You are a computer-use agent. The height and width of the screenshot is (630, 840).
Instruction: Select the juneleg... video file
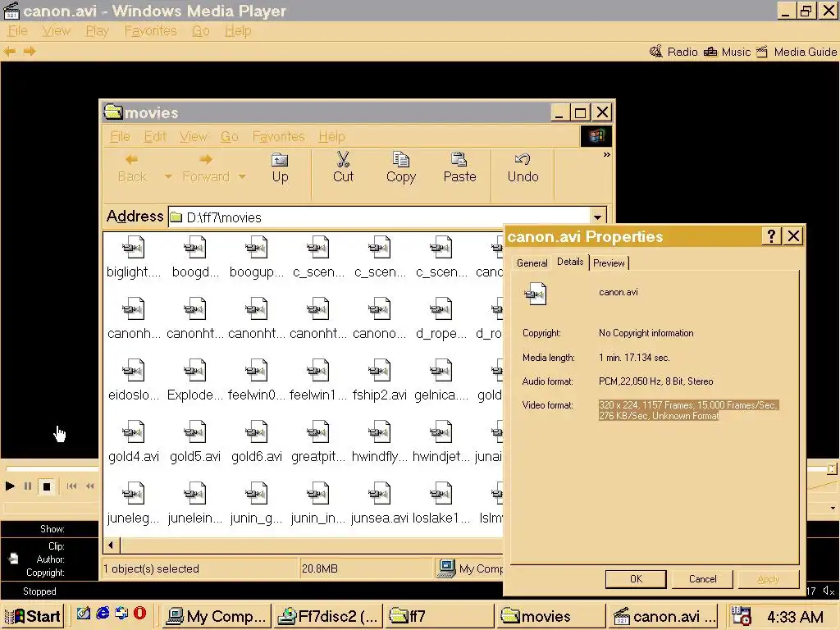click(134, 504)
